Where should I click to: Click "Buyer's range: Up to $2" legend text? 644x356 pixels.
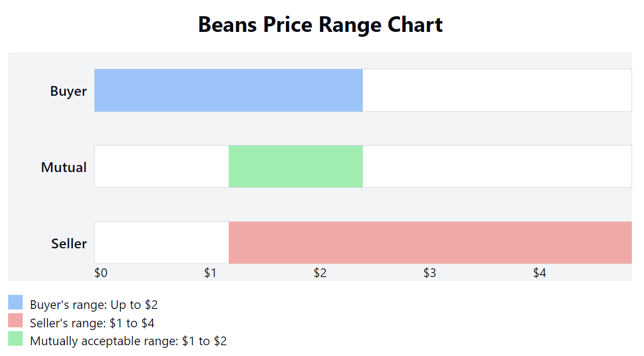point(94,305)
